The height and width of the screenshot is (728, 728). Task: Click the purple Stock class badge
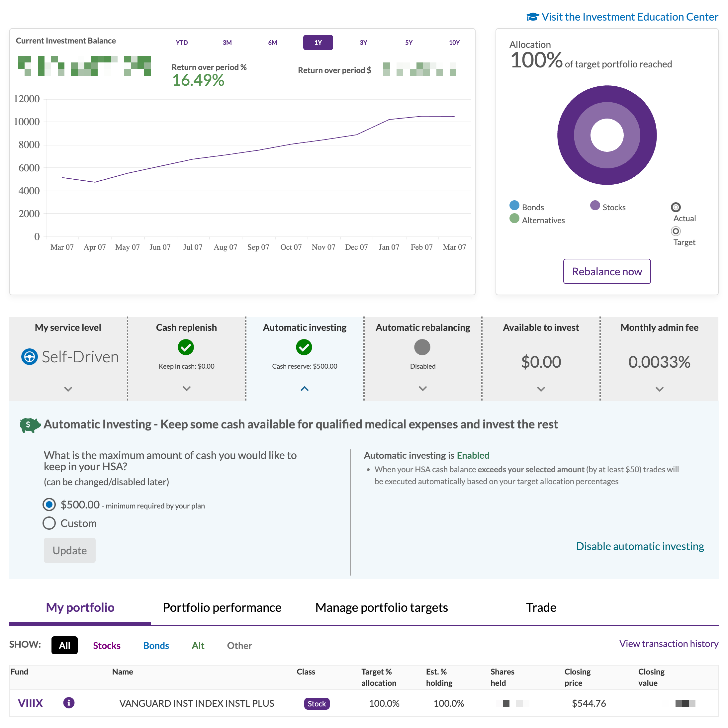pyautogui.click(x=317, y=703)
